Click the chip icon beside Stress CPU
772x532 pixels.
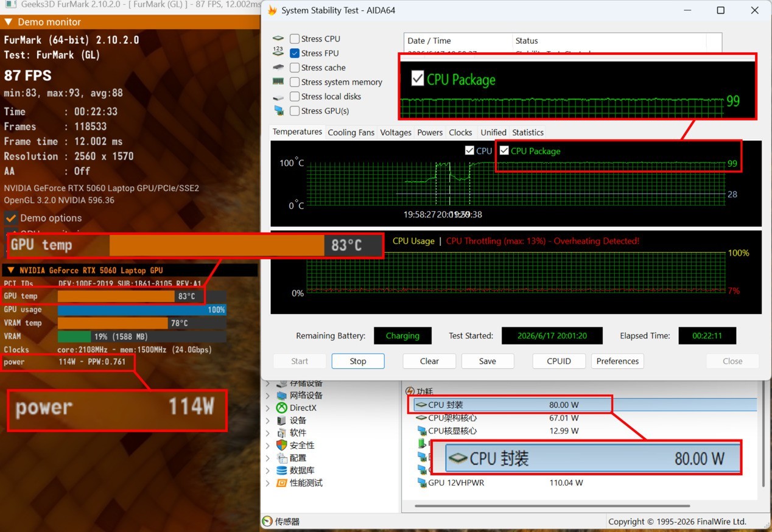tap(278, 38)
